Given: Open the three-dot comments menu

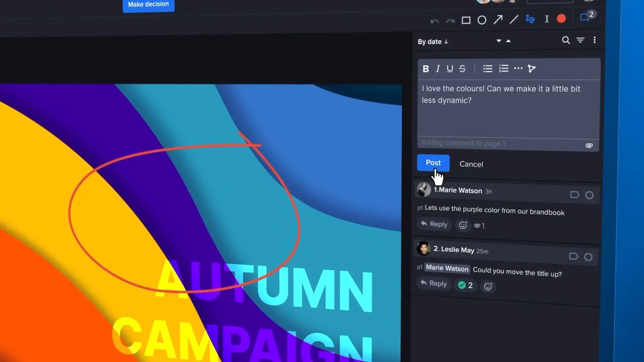Looking at the screenshot, I should coord(595,40).
